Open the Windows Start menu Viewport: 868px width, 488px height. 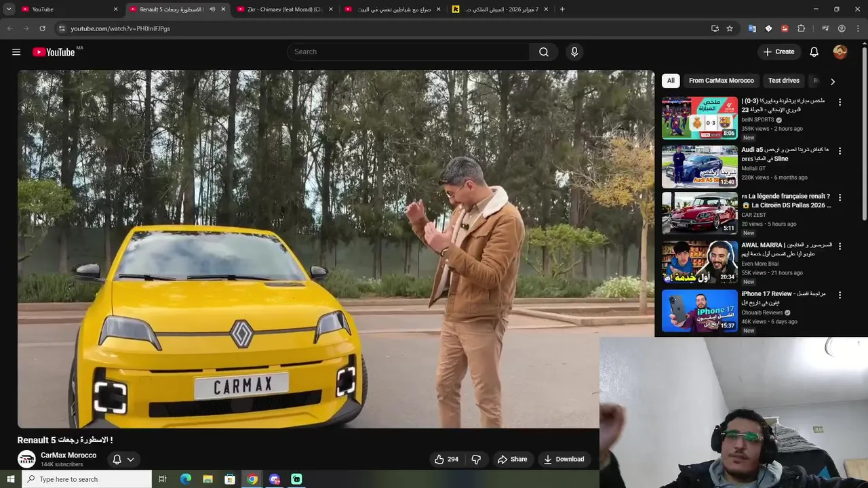click(9, 479)
